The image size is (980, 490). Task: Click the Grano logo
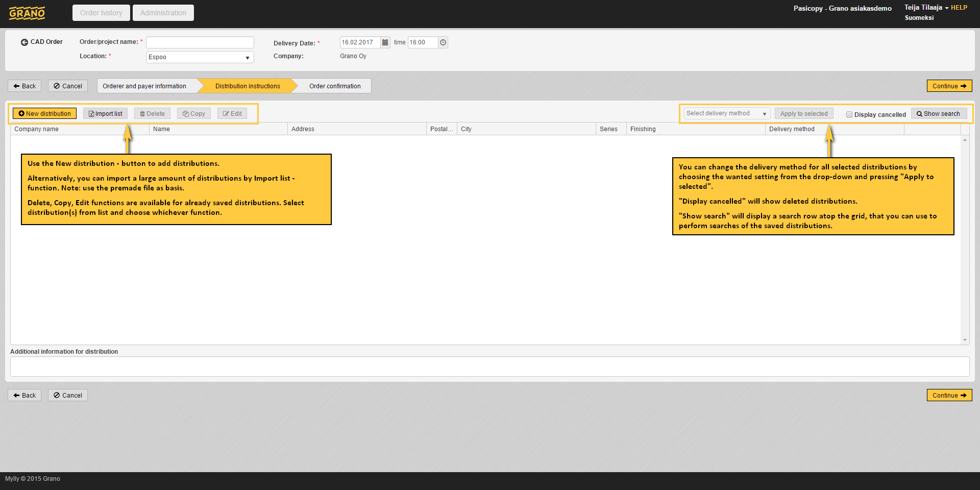(27, 13)
